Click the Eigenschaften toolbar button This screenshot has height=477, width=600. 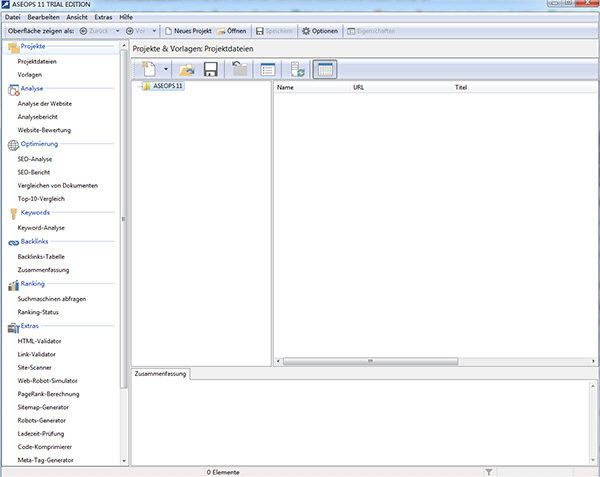pyautogui.click(x=371, y=31)
